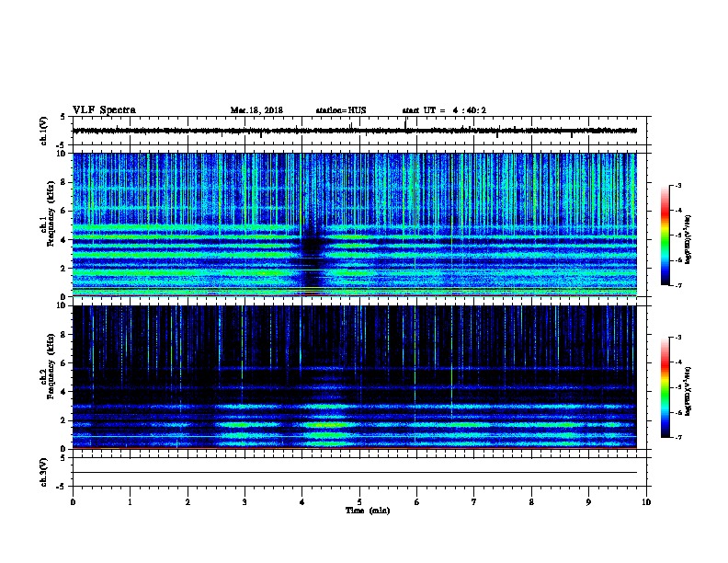This screenshot has width=728, height=563.
Task: Click the ch.1 voltage waveform trace
Action: (354, 131)
